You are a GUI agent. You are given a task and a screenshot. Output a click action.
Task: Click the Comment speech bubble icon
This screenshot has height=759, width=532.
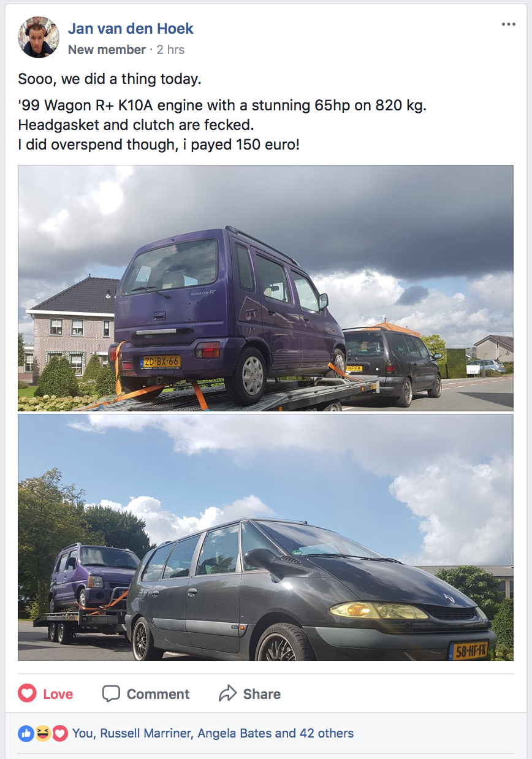pyautogui.click(x=111, y=693)
